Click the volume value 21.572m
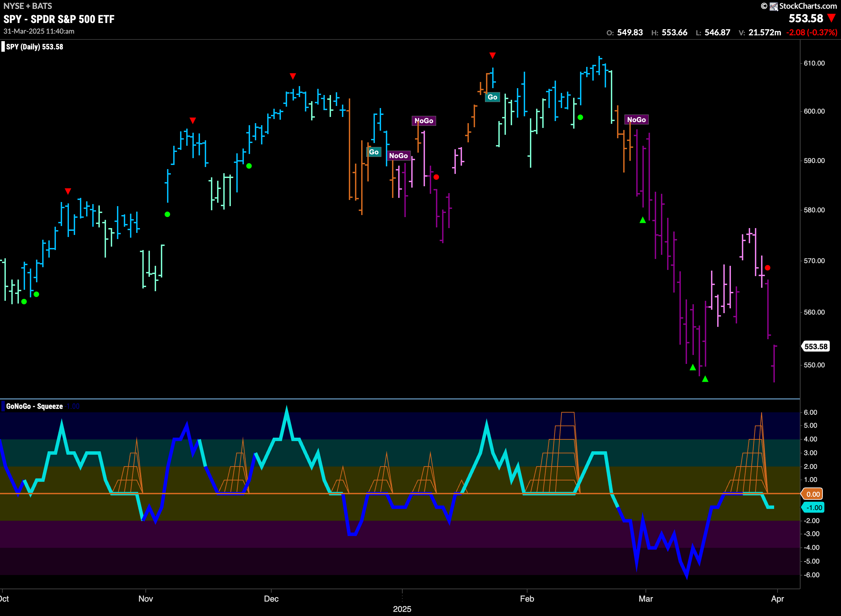Image resolution: width=841 pixels, height=616 pixels. tap(765, 33)
